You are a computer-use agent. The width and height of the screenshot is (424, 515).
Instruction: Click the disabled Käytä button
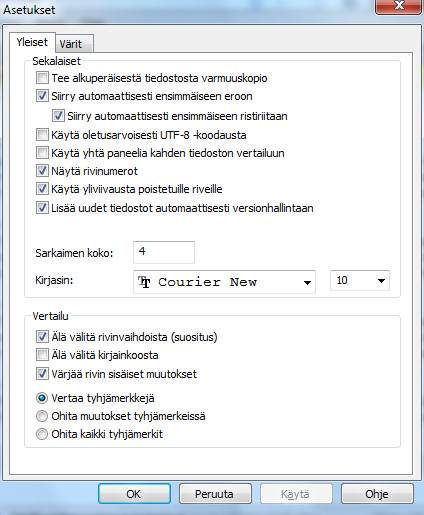point(296,494)
